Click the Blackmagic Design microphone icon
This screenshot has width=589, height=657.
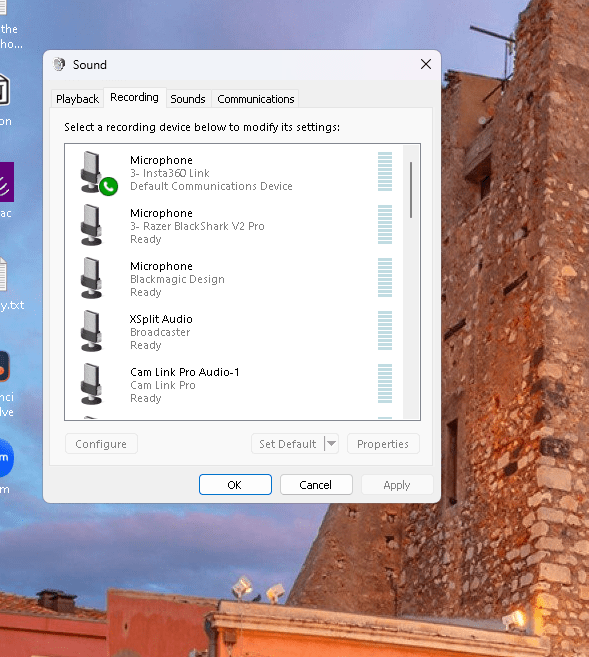pyautogui.click(x=92, y=278)
